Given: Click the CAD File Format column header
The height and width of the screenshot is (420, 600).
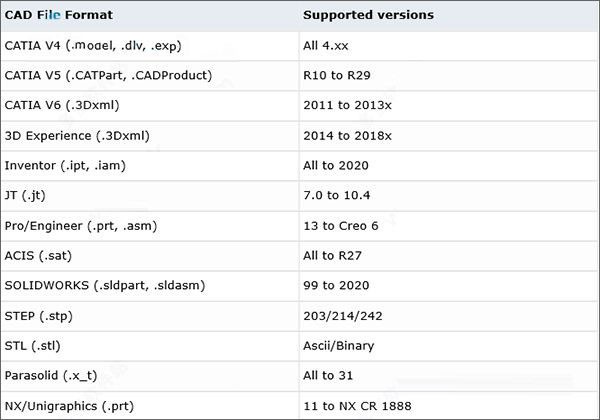Looking at the screenshot, I should pyautogui.click(x=60, y=16).
